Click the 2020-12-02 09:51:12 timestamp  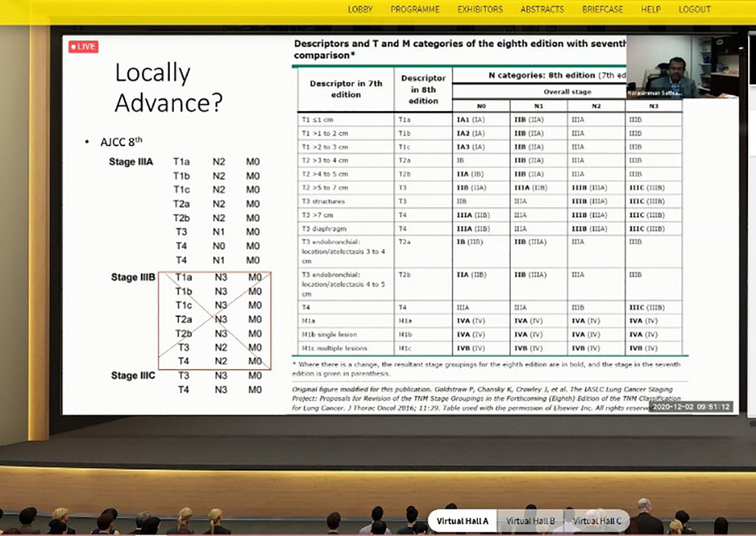(691, 407)
